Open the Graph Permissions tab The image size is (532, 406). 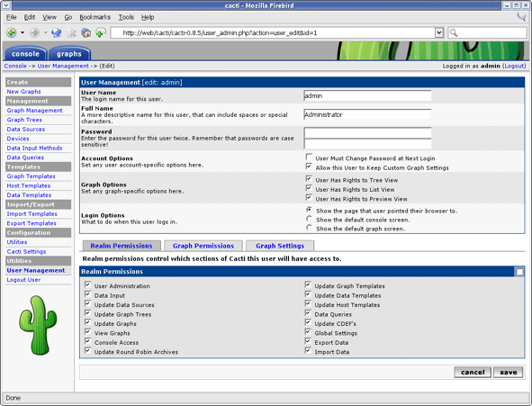(203, 246)
